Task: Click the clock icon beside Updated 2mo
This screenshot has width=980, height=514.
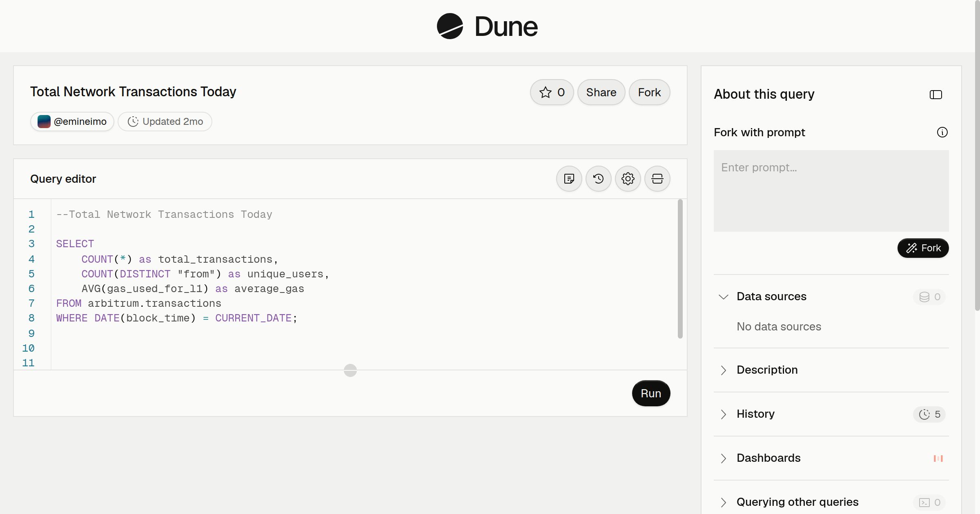Action: (x=133, y=122)
